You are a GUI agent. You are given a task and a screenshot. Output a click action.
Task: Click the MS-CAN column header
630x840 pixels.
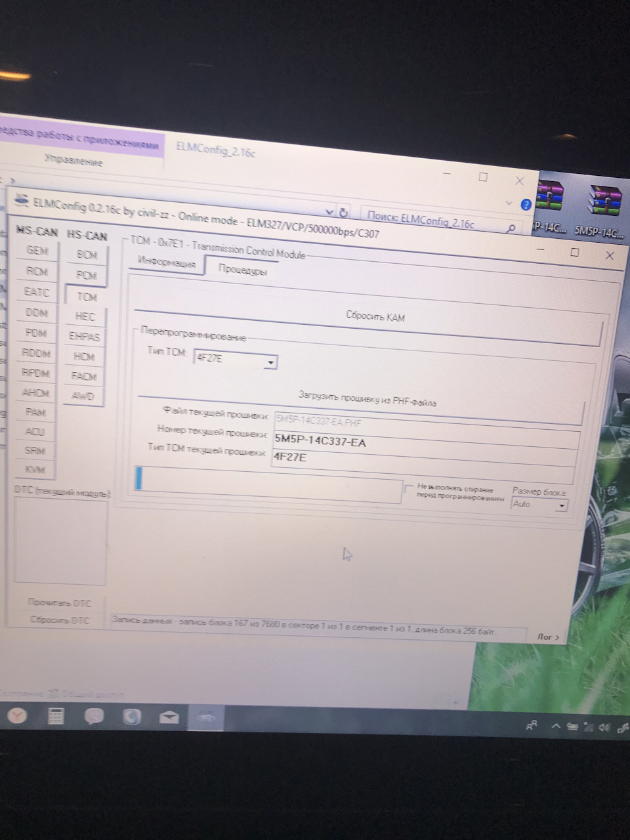(x=37, y=231)
